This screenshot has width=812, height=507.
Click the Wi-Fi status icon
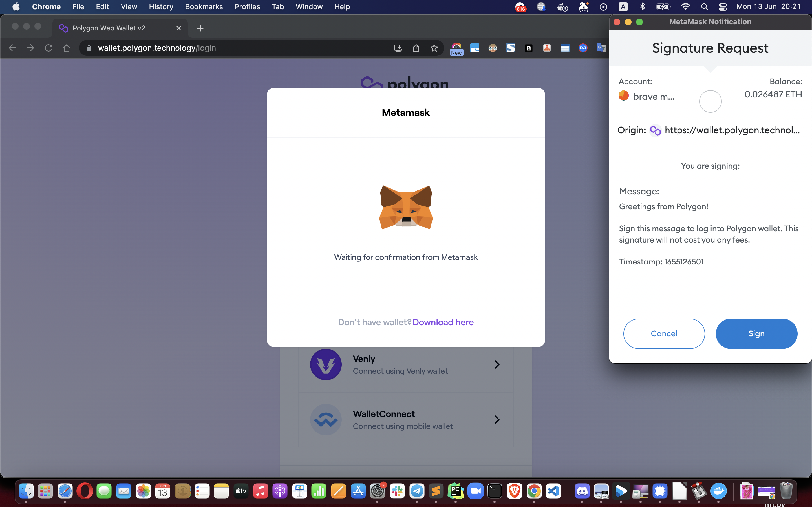click(x=685, y=7)
